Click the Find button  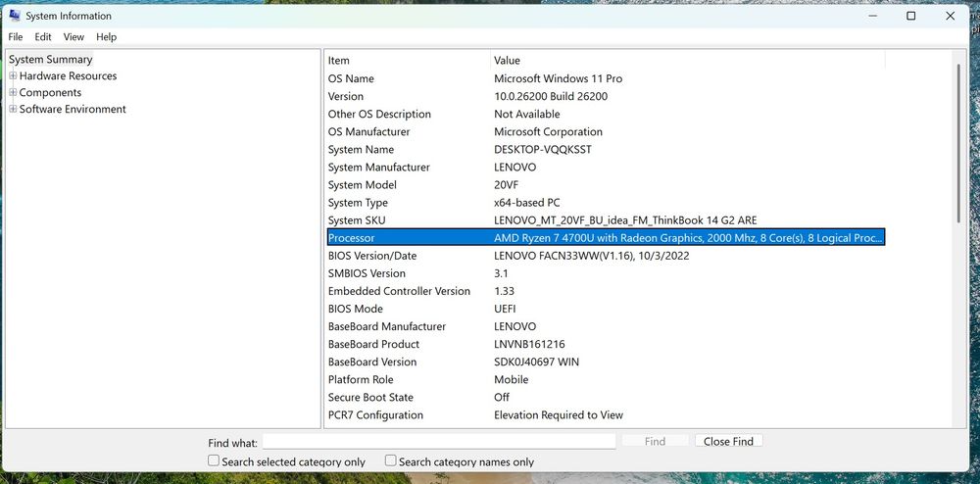(x=655, y=442)
